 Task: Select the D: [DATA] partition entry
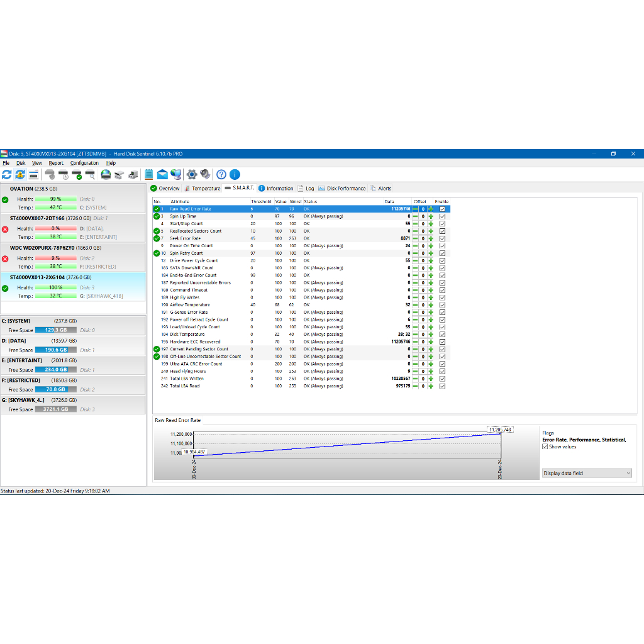pyautogui.click(x=73, y=345)
